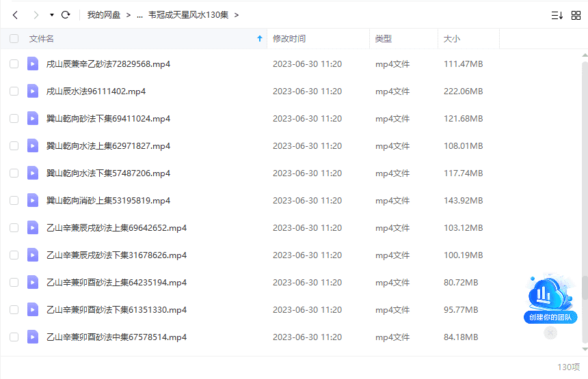Viewport: 588px width, 379px height.
Task: Click the 创建你的团队 cloud icon
Action: click(x=550, y=296)
